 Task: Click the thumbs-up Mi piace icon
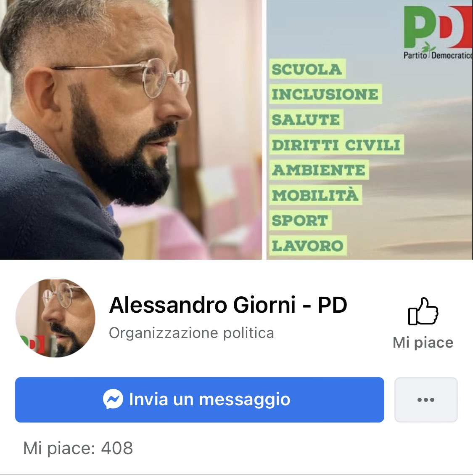pos(423,311)
